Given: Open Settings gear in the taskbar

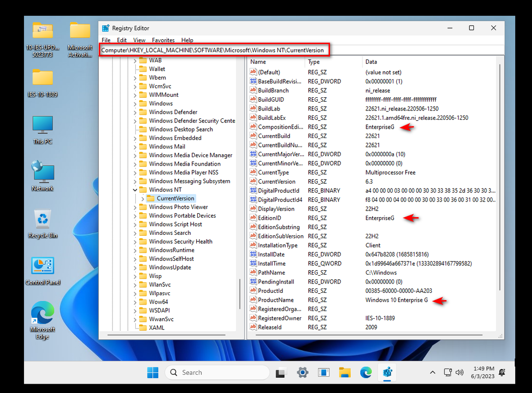Looking at the screenshot, I should tap(302, 373).
